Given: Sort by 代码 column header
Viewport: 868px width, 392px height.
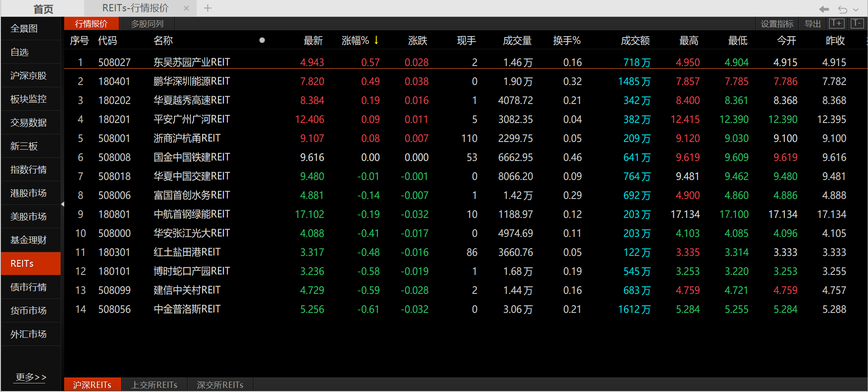Looking at the screenshot, I should (108, 41).
